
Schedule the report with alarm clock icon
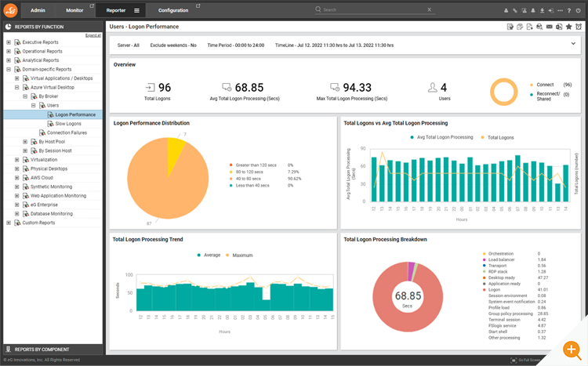coord(579,27)
